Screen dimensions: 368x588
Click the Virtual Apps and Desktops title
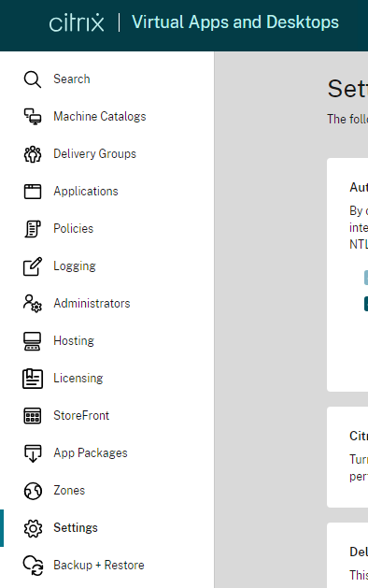pyautogui.click(x=235, y=22)
